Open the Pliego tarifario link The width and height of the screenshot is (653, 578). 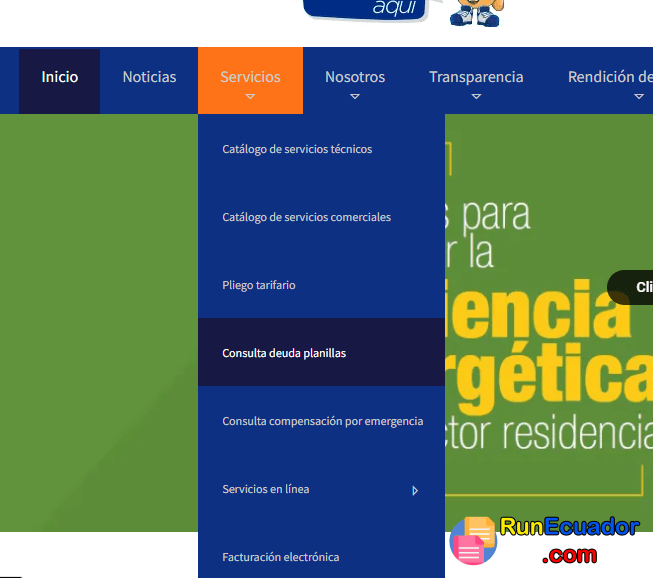pyautogui.click(x=322, y=285)
